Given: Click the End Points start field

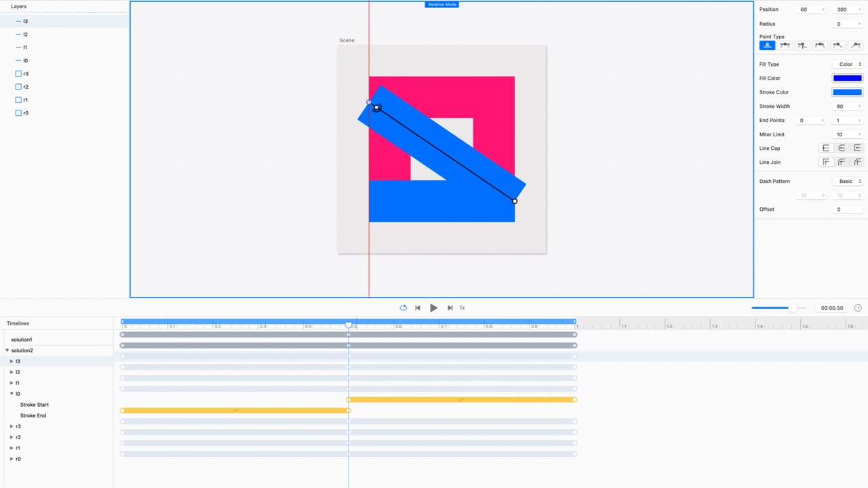Looking at the screenshot, I should 811,121.
